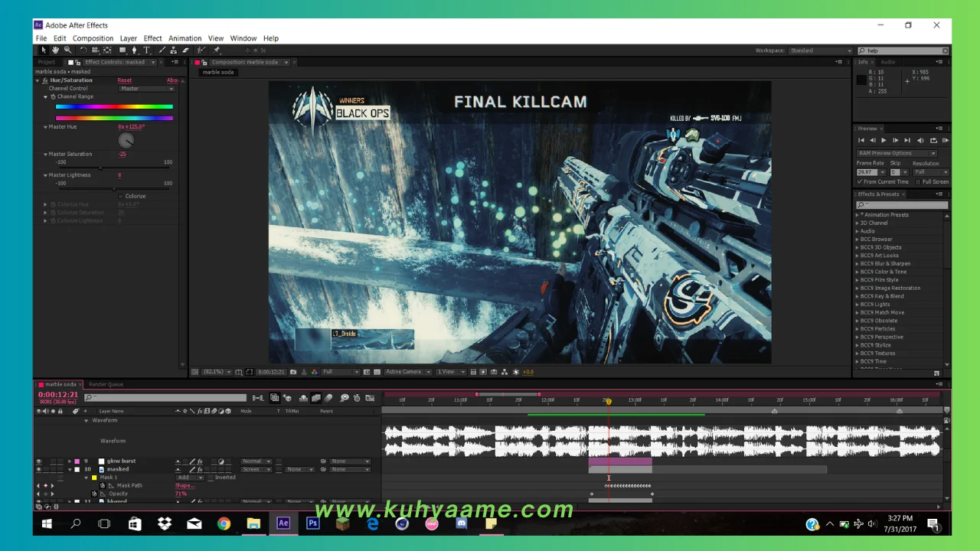Select the Hand tool
The height and width of the screenshot is (551, 980).
tap(55, 51)
